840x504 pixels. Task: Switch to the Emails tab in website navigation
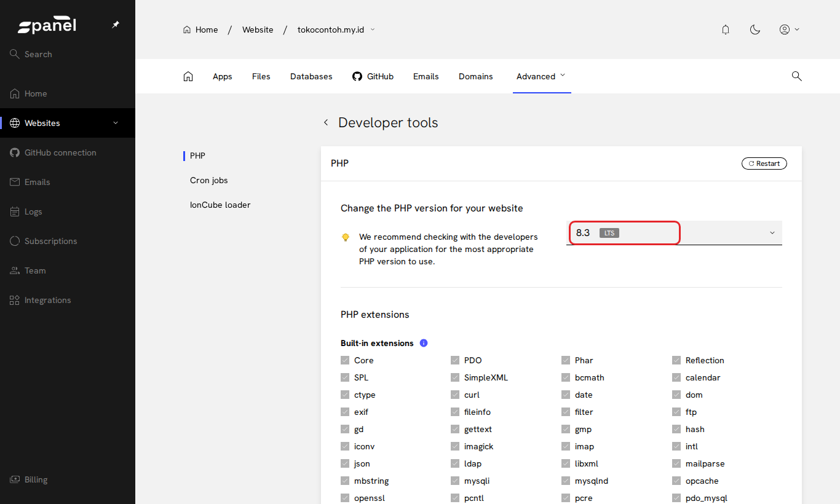tap(426, 76)
